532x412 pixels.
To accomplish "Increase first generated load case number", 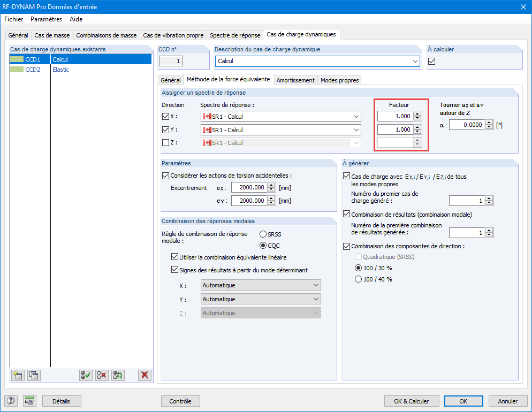I will tap(489, 199).
